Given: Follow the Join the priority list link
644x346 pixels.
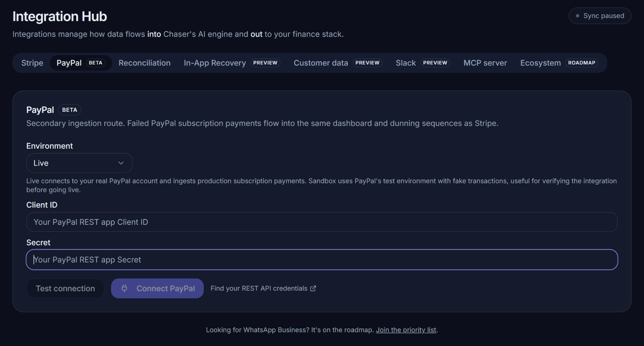Looking at the screenshot, I should pos(406,330).
